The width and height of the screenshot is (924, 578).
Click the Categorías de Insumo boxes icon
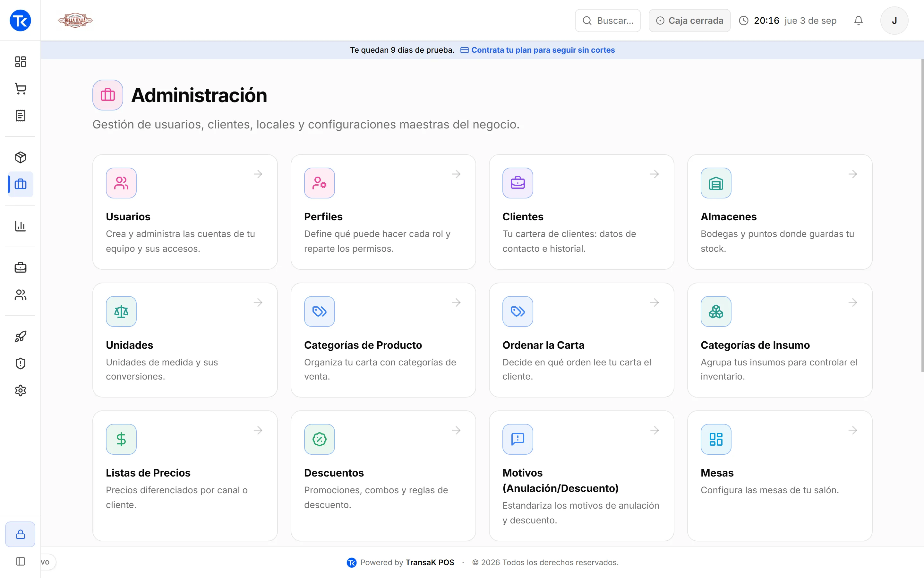click(x=716, y=311)
